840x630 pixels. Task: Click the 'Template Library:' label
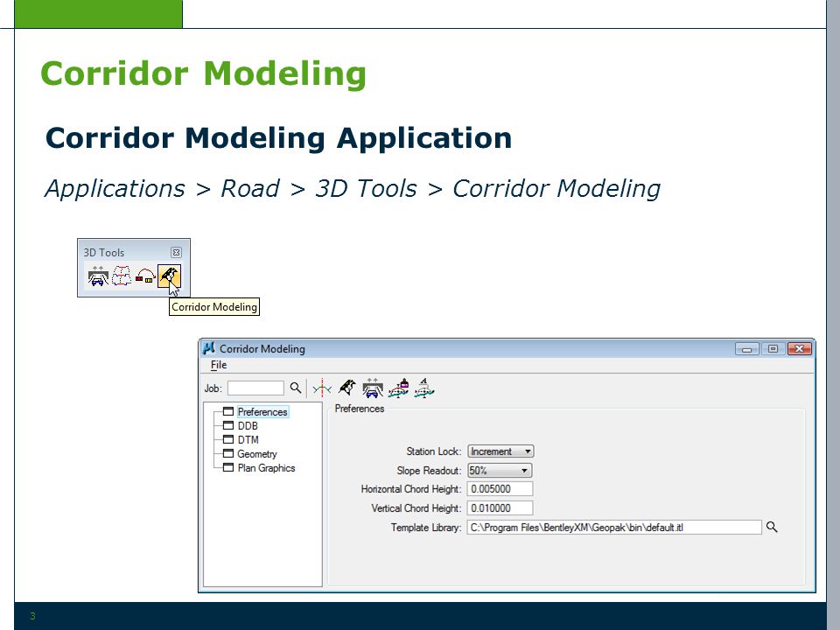click(x=426, y=527)
